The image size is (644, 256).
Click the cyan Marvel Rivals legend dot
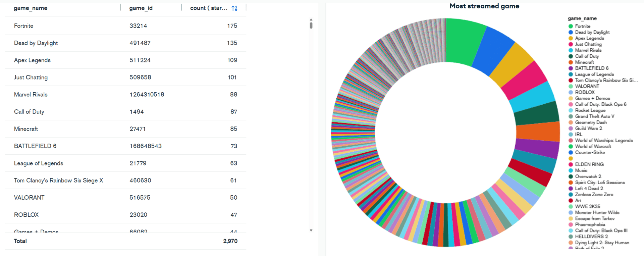coord(571,50)
